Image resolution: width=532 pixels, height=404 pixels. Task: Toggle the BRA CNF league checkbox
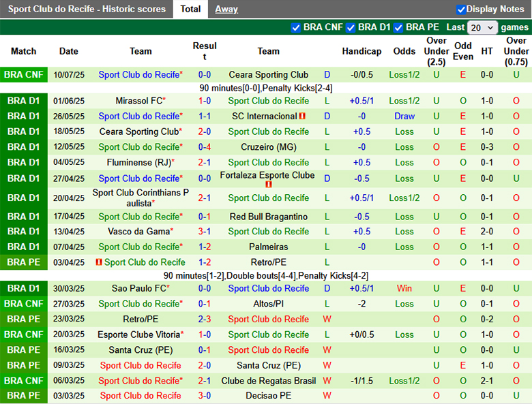pos(295,28)
